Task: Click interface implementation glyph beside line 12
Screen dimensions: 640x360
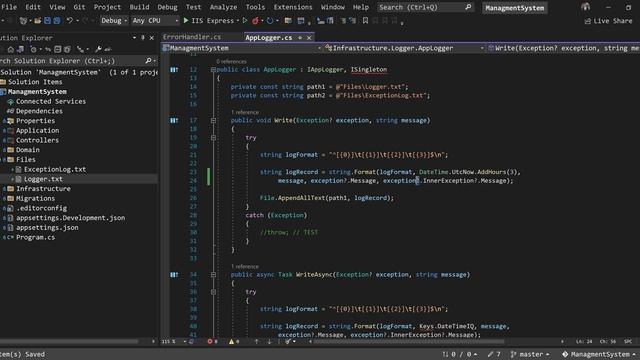Action: [174, 70]
